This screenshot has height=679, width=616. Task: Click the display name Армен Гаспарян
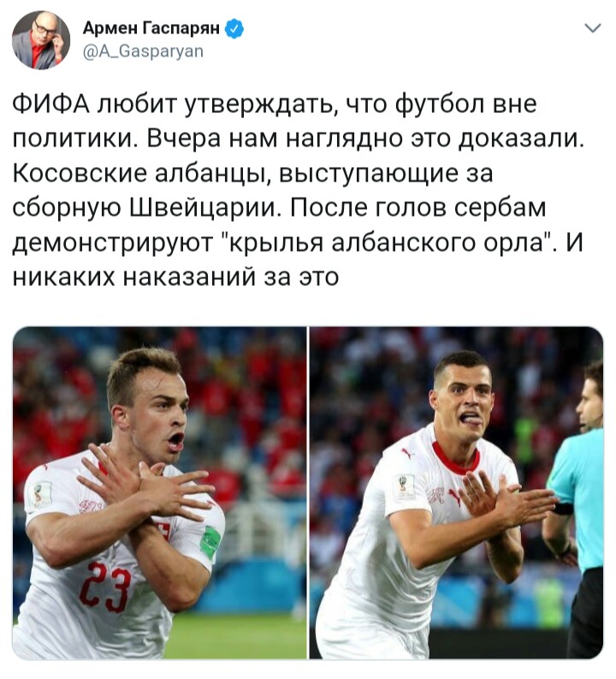coord(151,28)
